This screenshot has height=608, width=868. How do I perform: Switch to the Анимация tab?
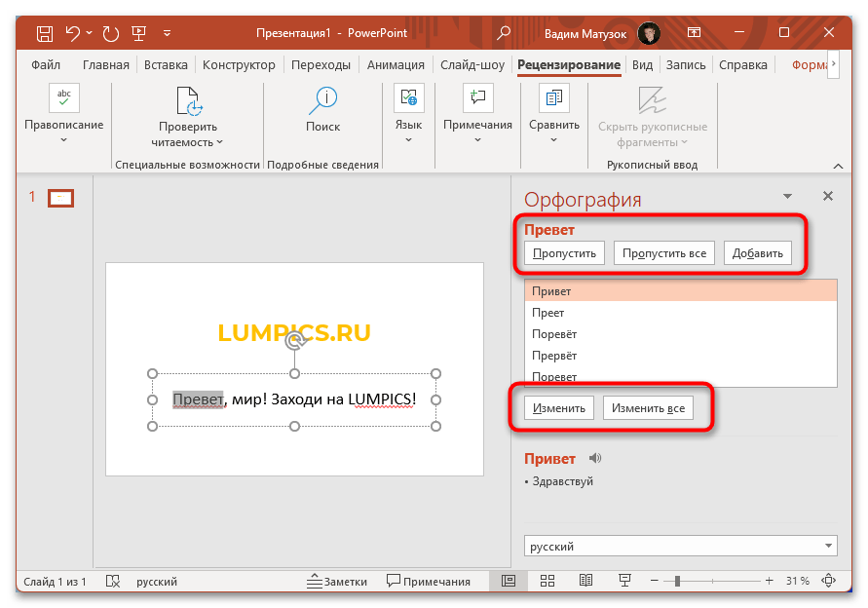[x=396, y=65]
